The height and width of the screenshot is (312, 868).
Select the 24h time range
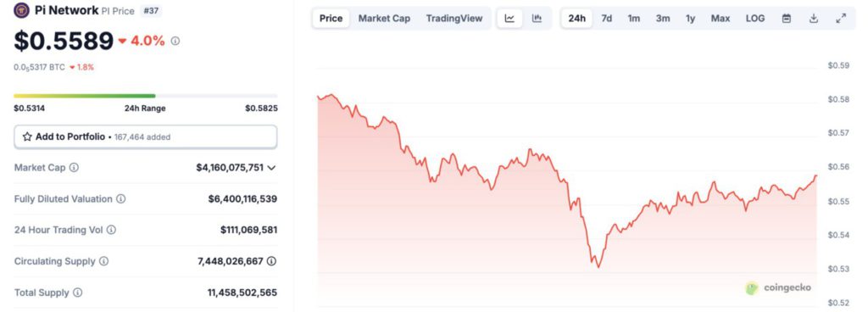(x=576, y=19)
